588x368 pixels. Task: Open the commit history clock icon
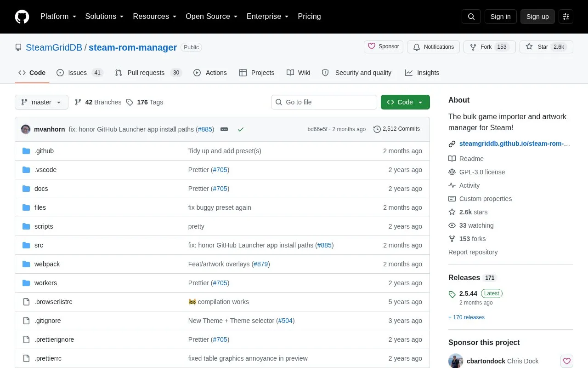tap(377, 129)
